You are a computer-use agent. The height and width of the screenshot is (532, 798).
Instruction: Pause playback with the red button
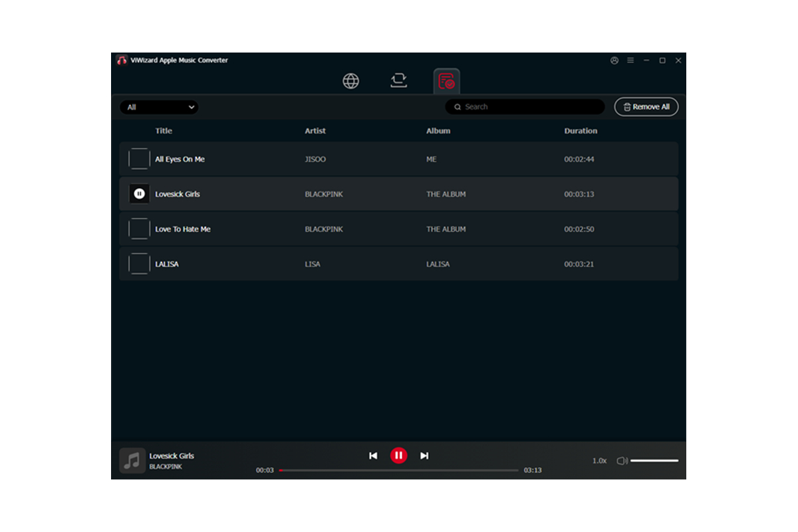(398, 456)
